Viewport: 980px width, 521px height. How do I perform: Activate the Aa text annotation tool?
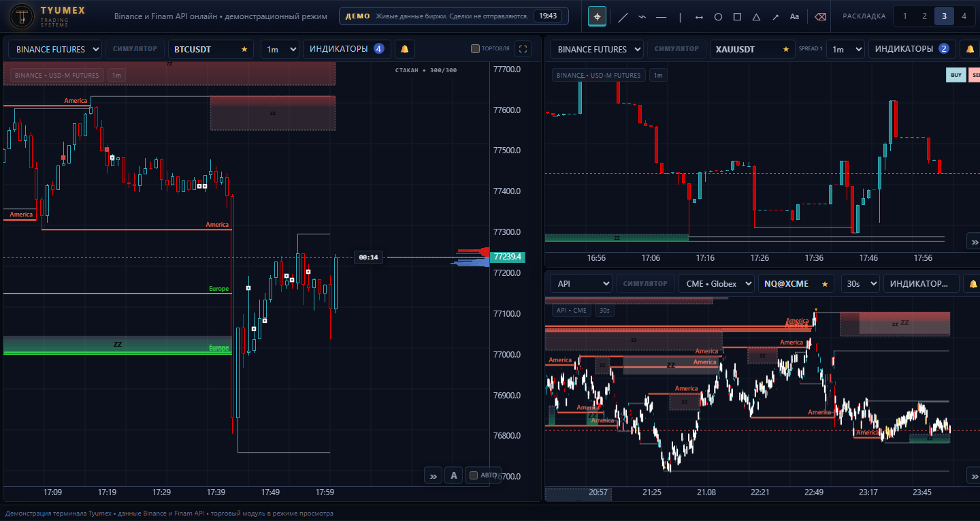click(x=794, y=17)
